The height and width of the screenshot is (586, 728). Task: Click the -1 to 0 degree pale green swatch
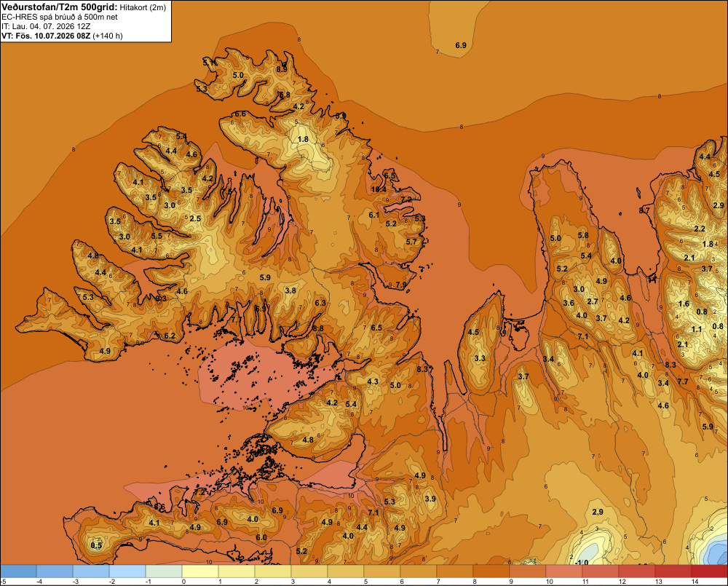164,571
